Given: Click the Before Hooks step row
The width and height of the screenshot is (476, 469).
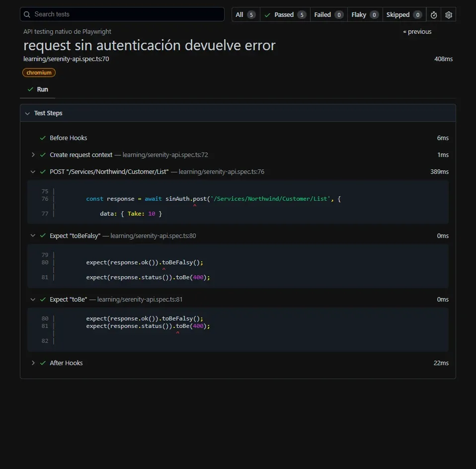Looking at the screenshot, I should [x=238, y=138].
